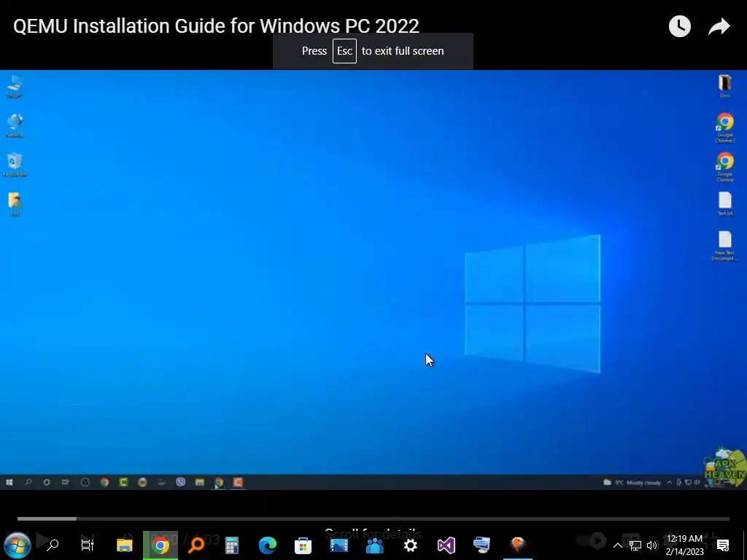The width and height of the screenshot is (747, 560).
Task: Open the network tray icon
Action: (x=635, y=545)
